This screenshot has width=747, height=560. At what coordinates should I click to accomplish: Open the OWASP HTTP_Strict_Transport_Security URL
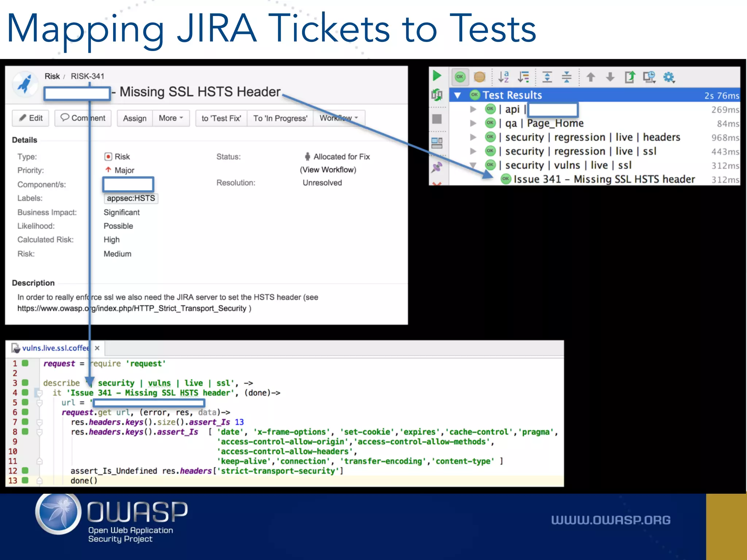click(132, 308)
